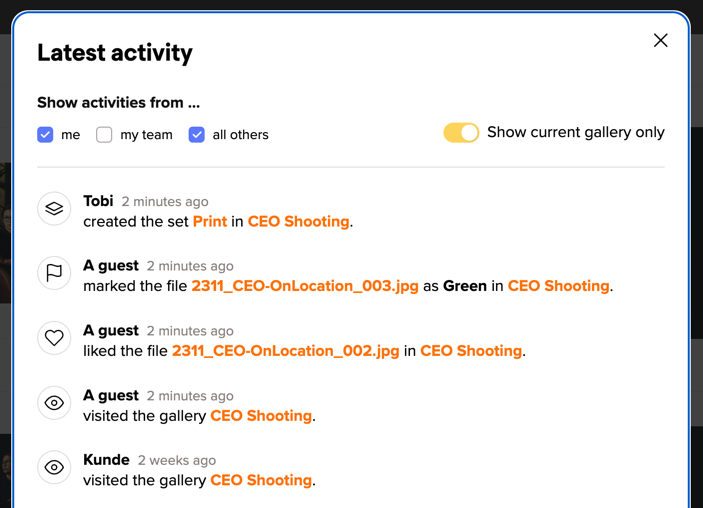
Task: Open CEO Shooting link in Kunde's entry
Action: [261, 481]
